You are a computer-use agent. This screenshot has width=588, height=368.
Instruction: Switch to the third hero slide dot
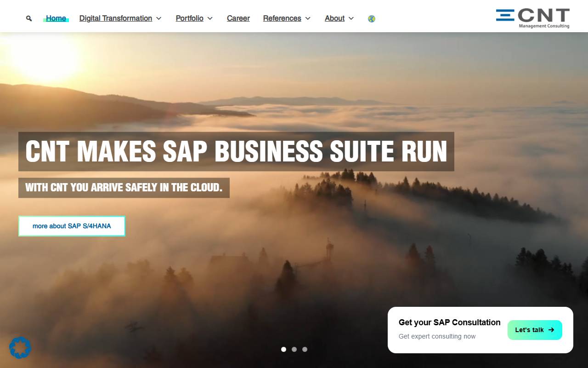305,349
